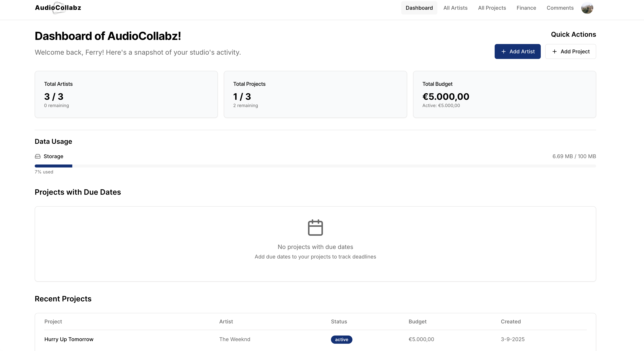Select the Total Artists card
Image resolution: width=644 pixels, height=351 pixels.
tap(126, 94)
